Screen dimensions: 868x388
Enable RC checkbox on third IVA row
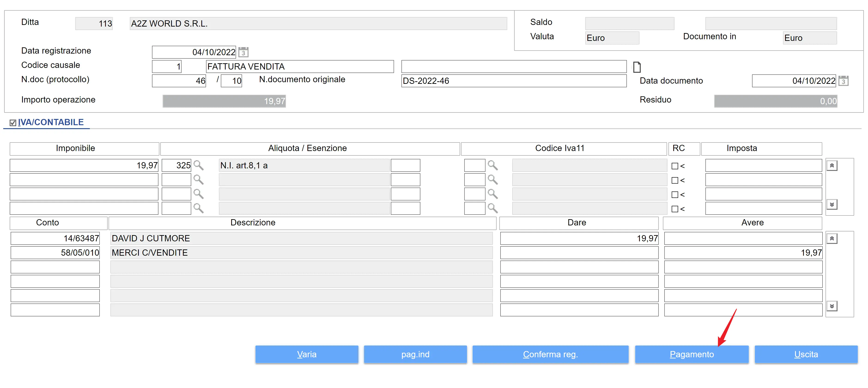(675, 195)
